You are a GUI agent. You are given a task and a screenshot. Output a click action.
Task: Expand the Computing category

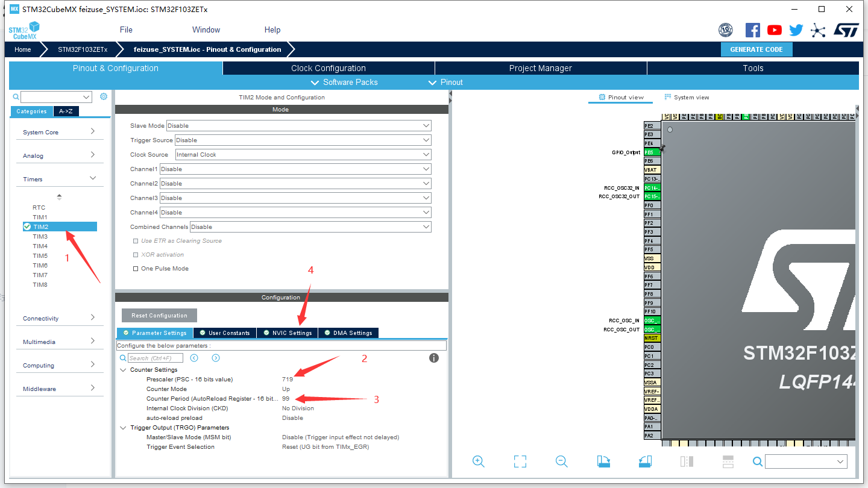(59, 365)
